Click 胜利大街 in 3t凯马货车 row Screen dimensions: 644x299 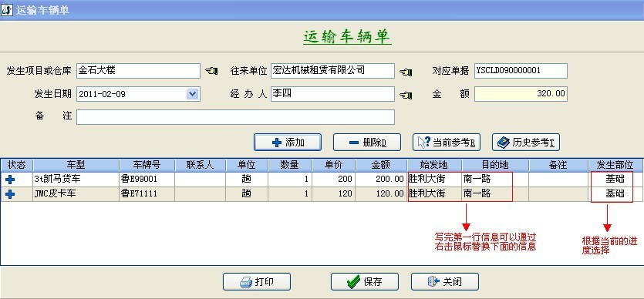pos(434,180)
